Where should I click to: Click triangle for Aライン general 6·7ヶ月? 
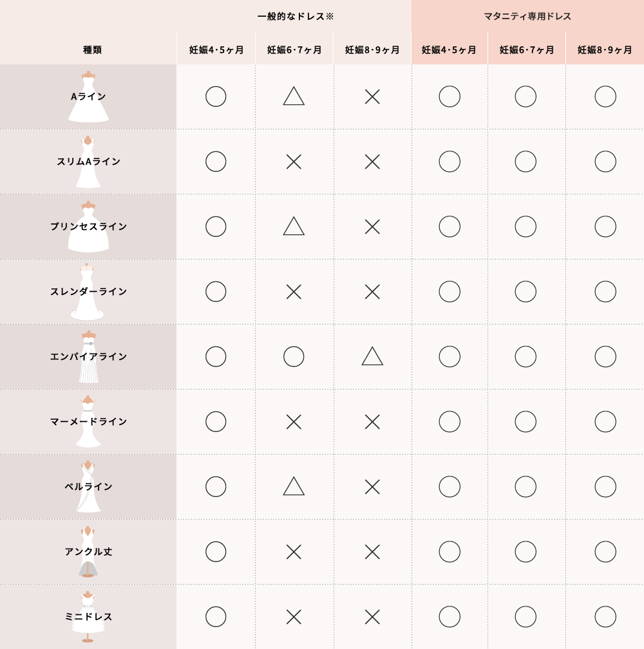[294, 96]
